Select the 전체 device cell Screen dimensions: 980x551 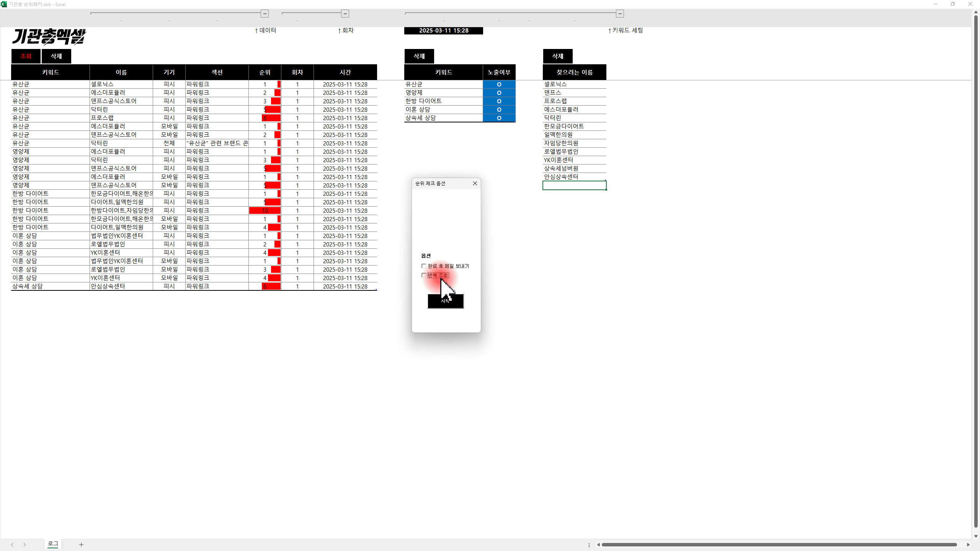[169, 143]
